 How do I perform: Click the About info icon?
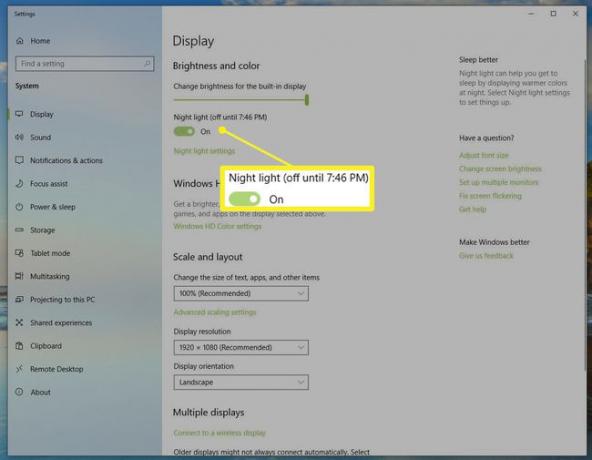pyautogui.click(x=19, y=392)
